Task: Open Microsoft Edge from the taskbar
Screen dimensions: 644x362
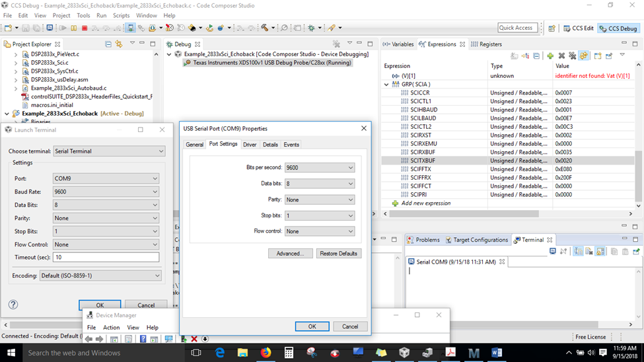Action: [220, 353]
